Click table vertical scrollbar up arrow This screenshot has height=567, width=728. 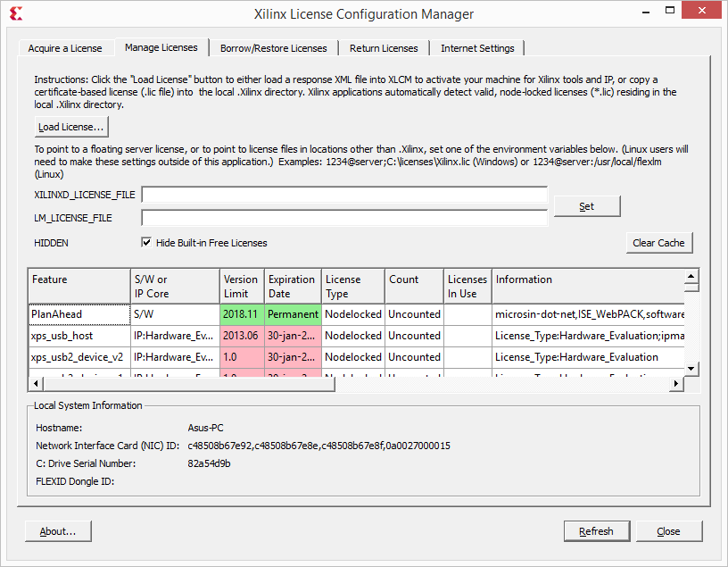[x=691, y=276]
